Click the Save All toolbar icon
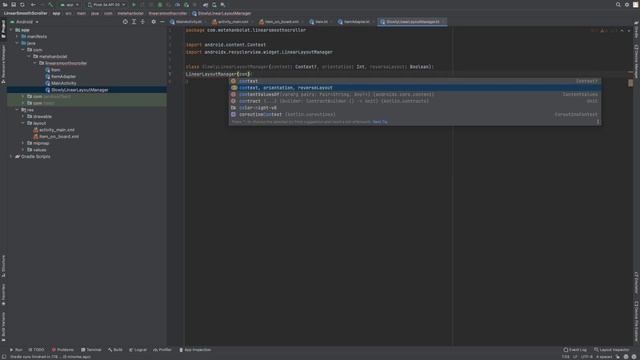This screenshot has width=640, height=360. pos(13,4)
